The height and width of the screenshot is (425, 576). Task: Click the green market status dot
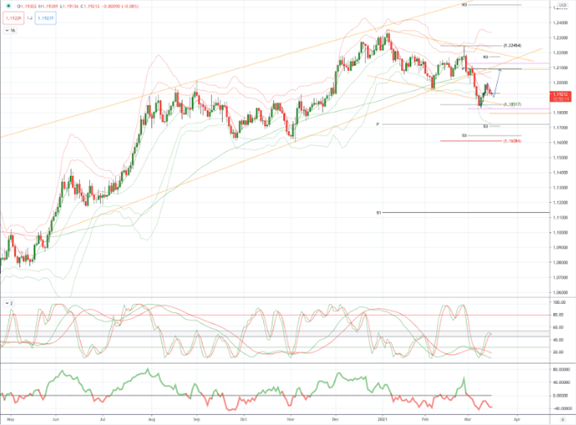pyautogui.click(x=8, y=6)
